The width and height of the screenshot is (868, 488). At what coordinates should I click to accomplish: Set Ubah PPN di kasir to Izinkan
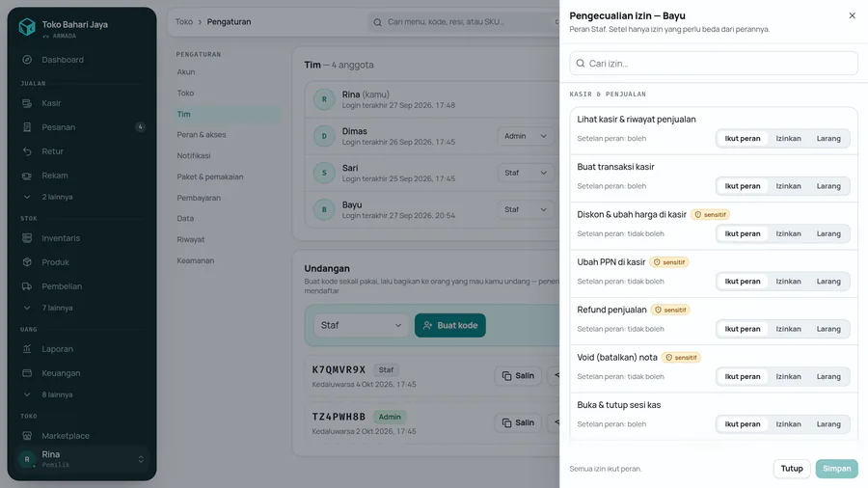pyautogui.click(x=788, y=281)
